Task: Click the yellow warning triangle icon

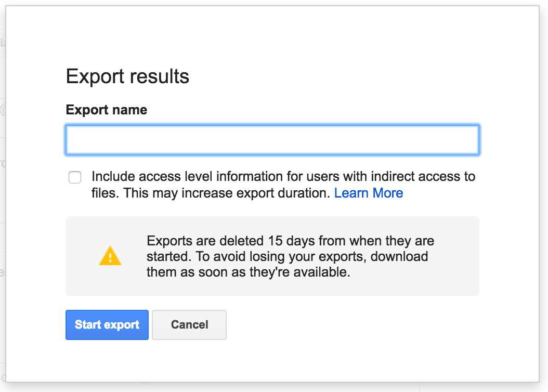Action: point(110,256)
